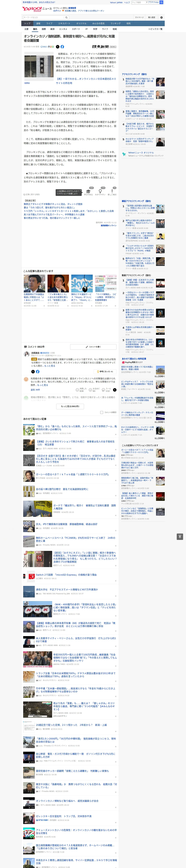Share the second comment on X

click(115, 390)
